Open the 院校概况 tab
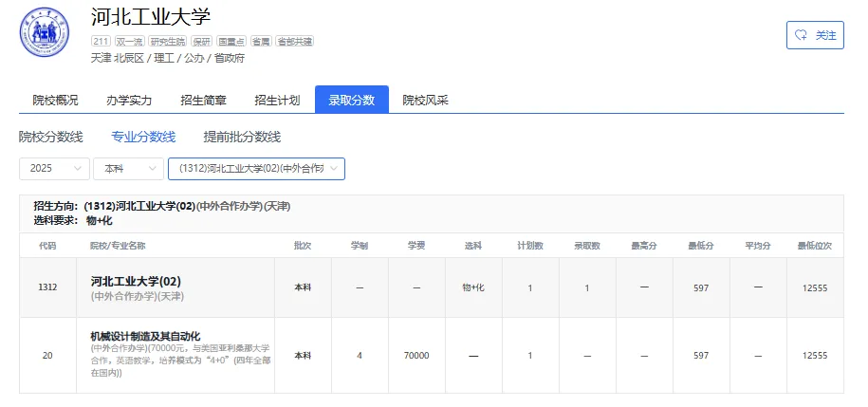Screen dimensions: 868x407 [55, 101]
